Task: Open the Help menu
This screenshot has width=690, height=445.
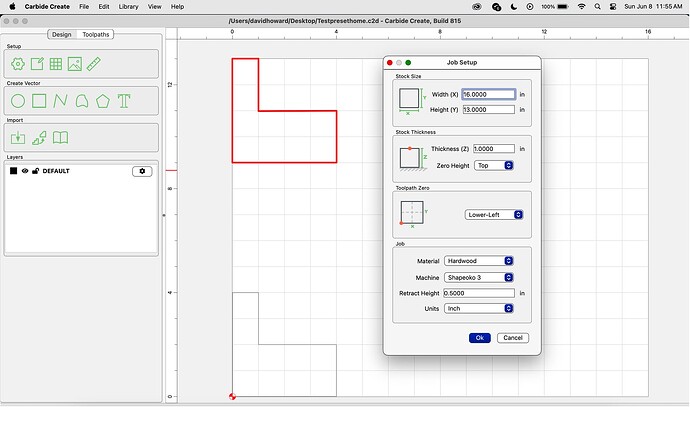Action: click(x=177, y=7)
